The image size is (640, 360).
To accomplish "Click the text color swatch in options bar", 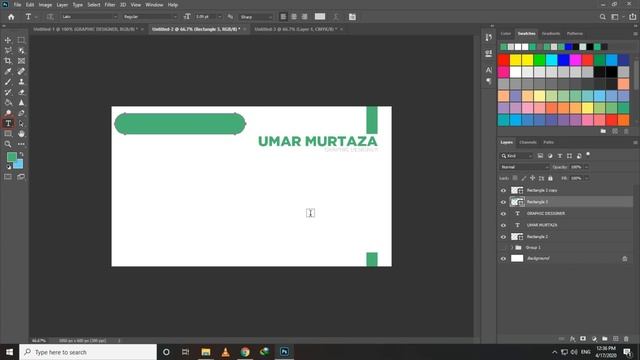I will coord(320,17).
